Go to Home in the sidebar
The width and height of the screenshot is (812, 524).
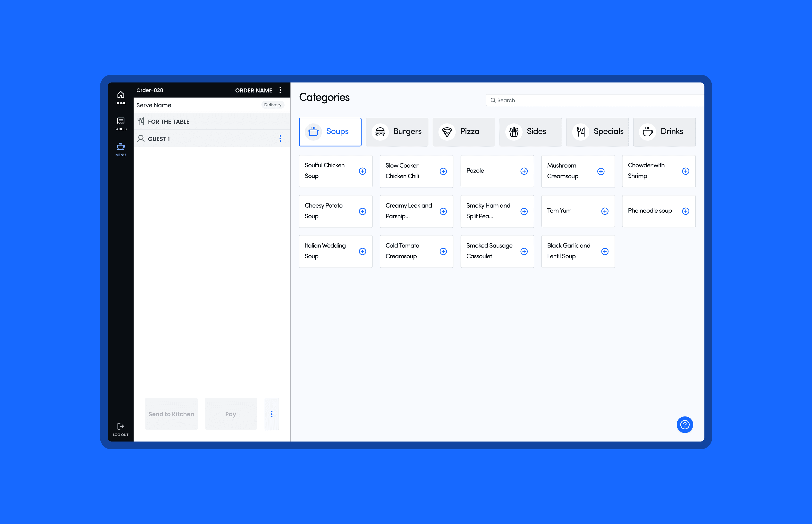click(x=121, y=98)
